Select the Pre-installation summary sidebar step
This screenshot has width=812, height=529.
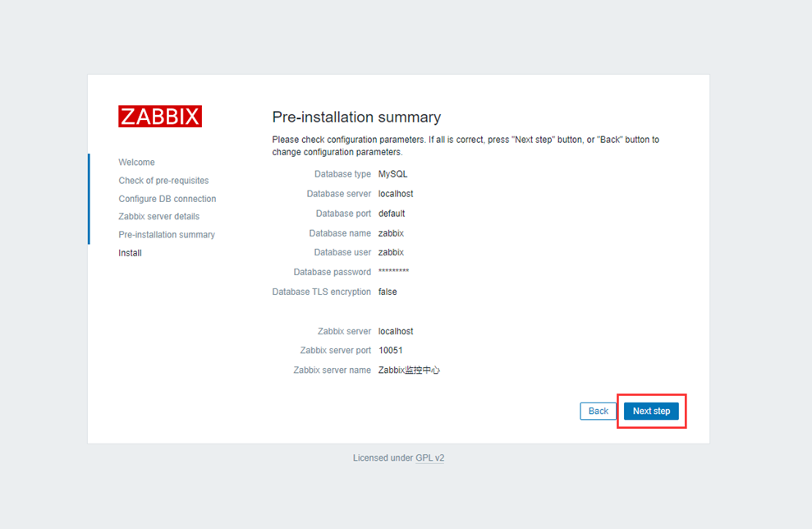[167, 235]
